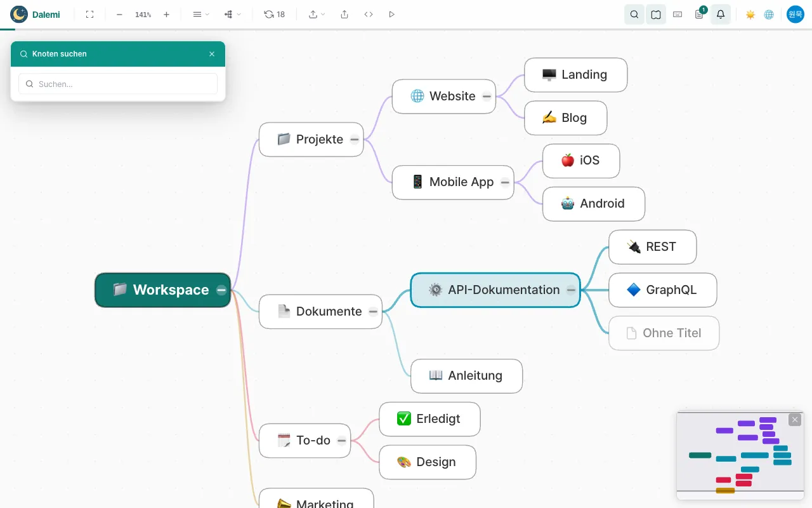The height and width of the screenshot is (508, 812).
Task: Collapse the Workspace root node
Action: pyautogui.click(x=221, y=290)
